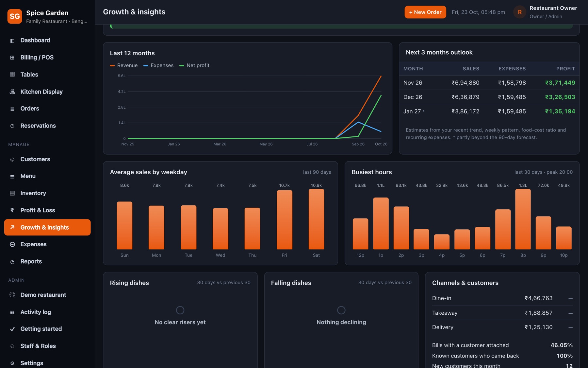Image resolution: width=588 pixels, height=368 pixels.
Task: Select the Demo restaurant circle icon
Action: (x=12, y=295)
